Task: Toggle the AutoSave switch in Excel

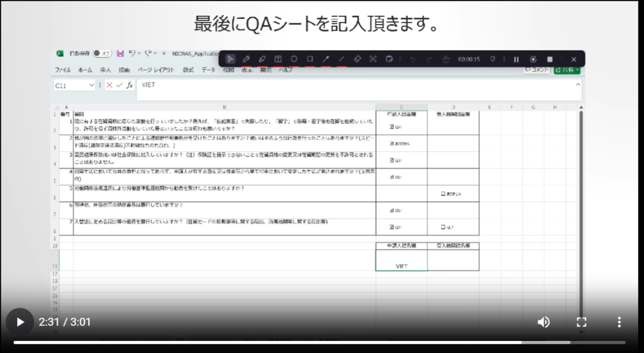Action: [x=103, y=54]
